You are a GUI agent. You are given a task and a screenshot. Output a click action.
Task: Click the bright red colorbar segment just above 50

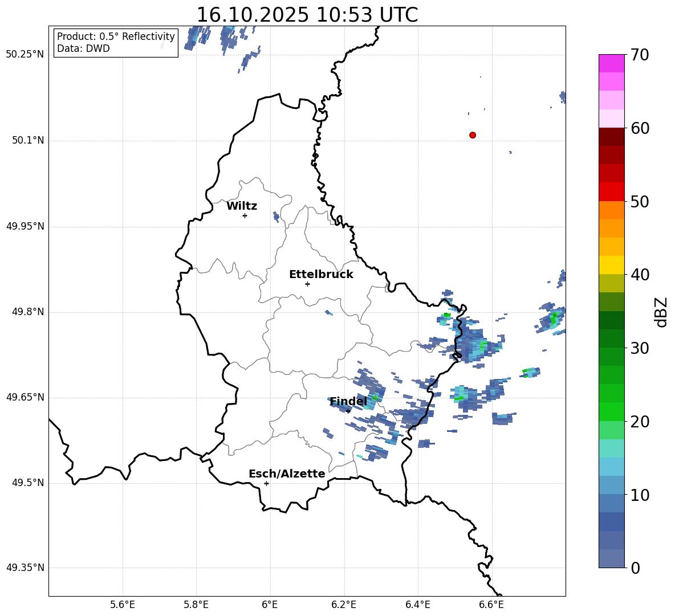[x=611, y=192]
